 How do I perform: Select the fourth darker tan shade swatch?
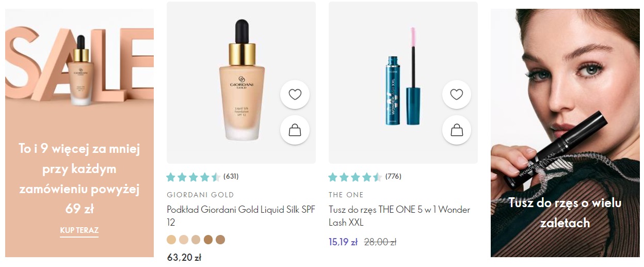pyautogui.click(x=208, y=240)
